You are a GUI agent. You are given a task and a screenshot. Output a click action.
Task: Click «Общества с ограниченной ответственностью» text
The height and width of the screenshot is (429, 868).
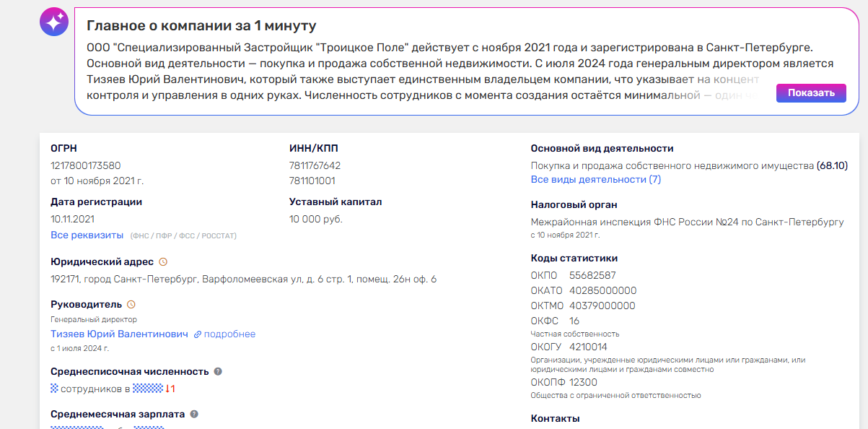pyautogui.click(x=616, y=395)
